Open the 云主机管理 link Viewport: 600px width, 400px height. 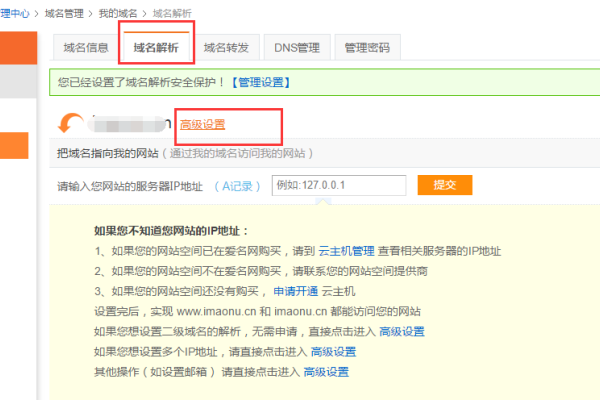coord(346,251)
